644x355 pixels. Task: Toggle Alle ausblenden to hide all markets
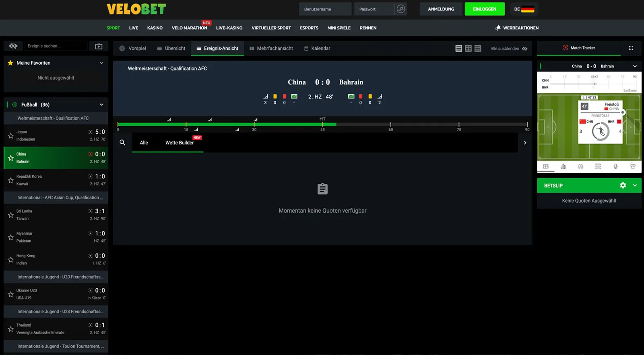coord(509,49)
